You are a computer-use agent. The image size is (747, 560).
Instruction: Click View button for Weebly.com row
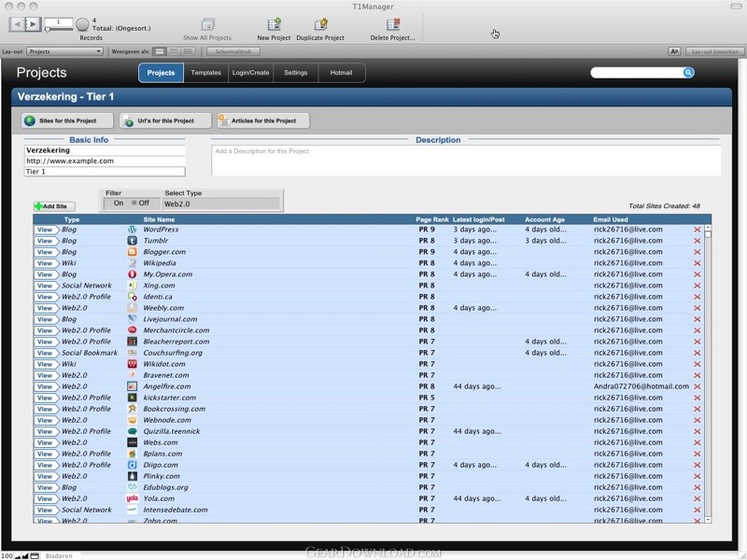[x=45, y=308]
